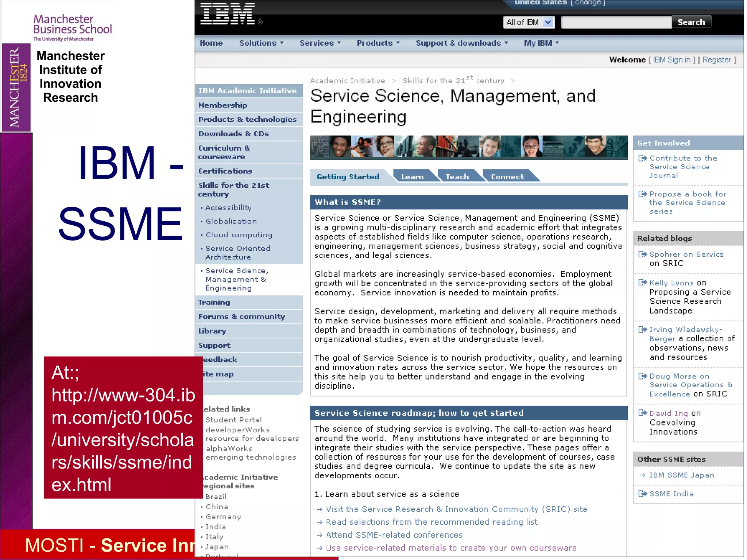This screenshot has height=560, width=747.
Task: Open the Japan regional site
Action: click(217, 547)
